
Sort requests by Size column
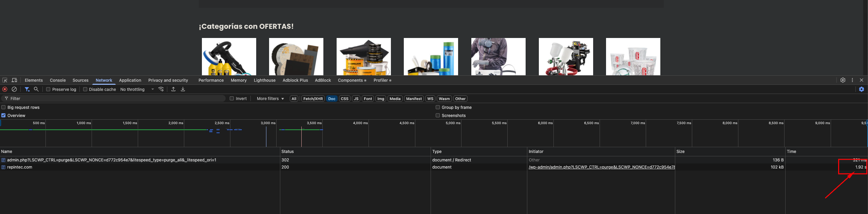[730, 152]
